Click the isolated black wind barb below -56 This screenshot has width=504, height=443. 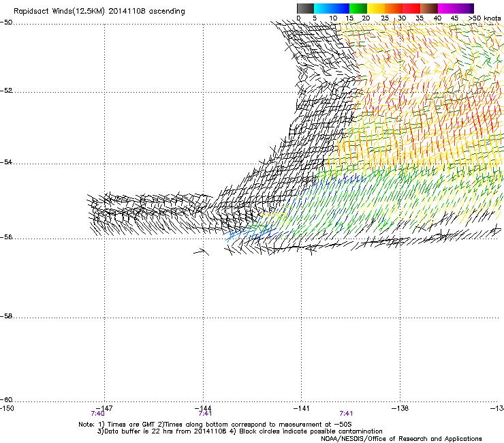click(x=201, y=251)
